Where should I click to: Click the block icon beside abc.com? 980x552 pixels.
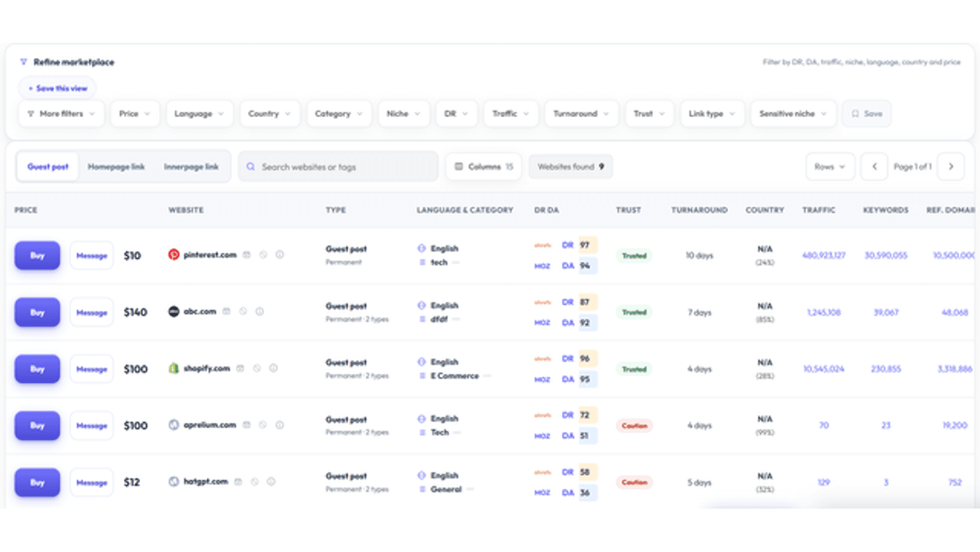(x=243, y=311)
